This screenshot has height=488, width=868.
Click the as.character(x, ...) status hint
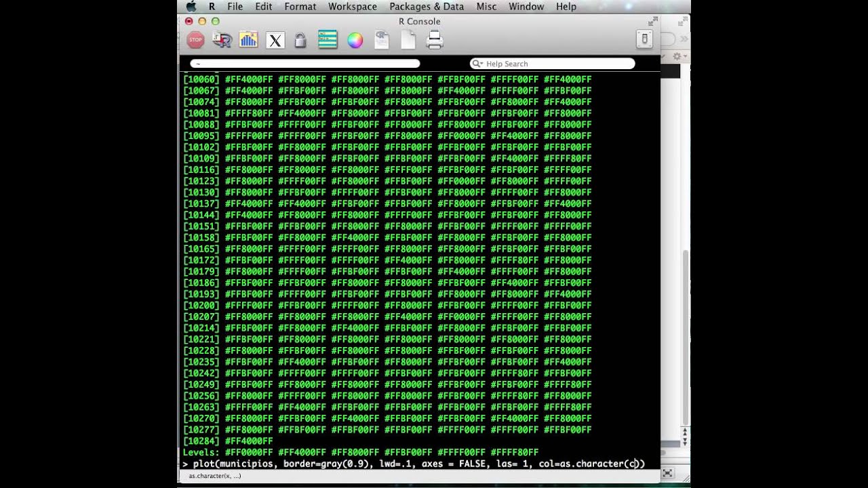tap(214, 476)
